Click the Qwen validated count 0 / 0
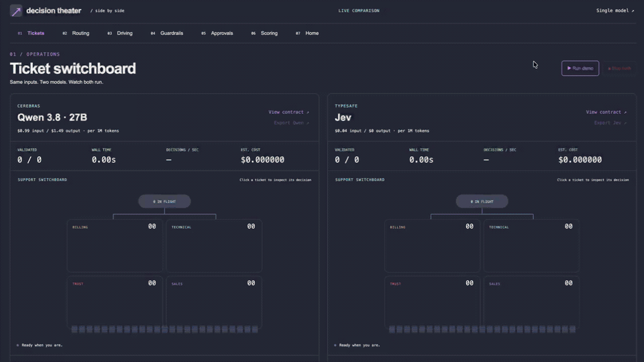Image resolution: width=644 pixels, height=362 pixels. (x=29, y=160)
